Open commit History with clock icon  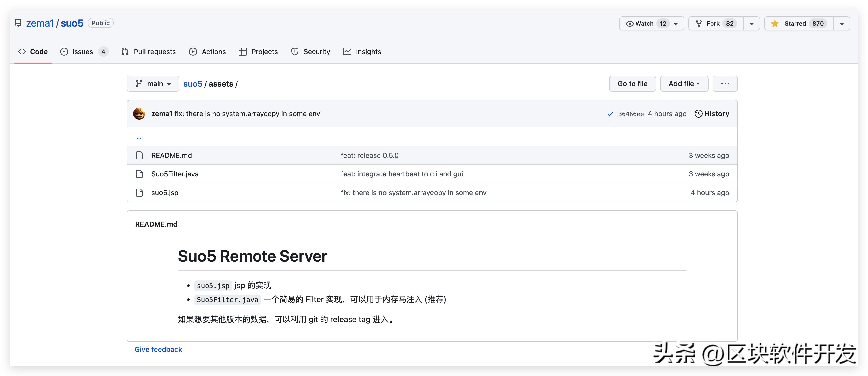pyautogui.click(x=712, y=114)
